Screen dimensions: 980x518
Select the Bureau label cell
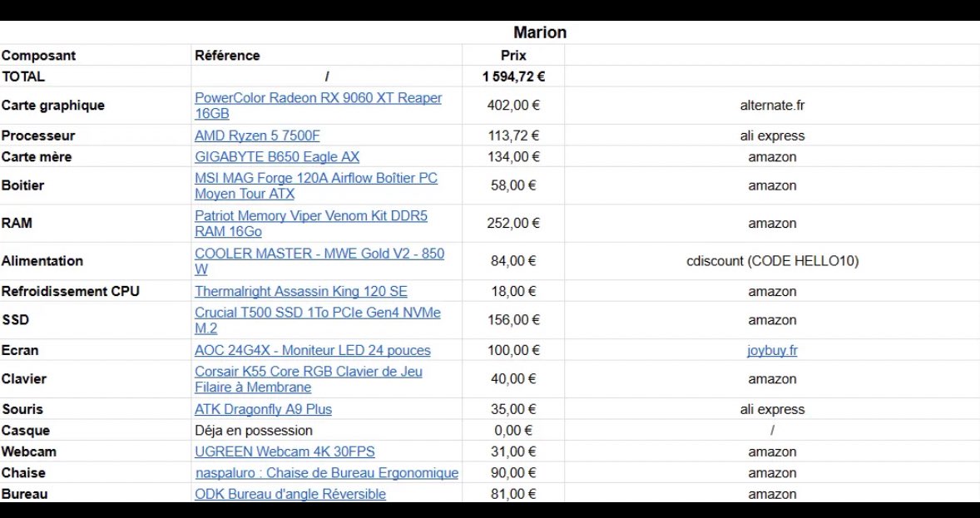95,494
